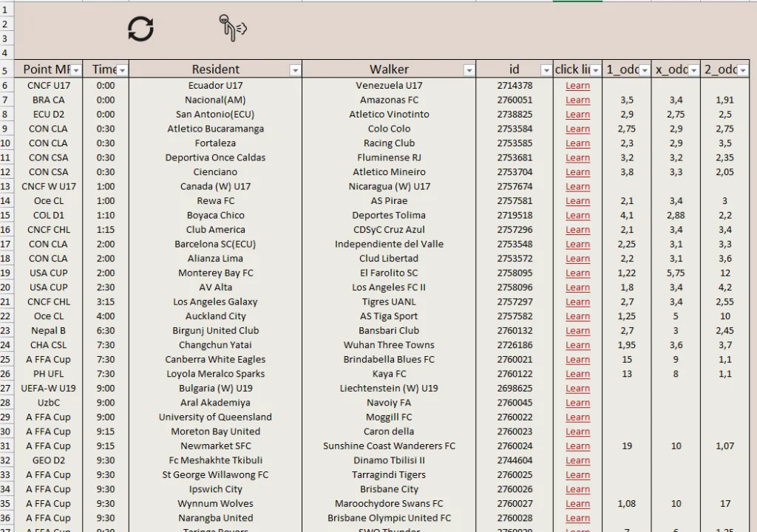Select row header 6
Image resolution: width=757 pixels, height=532 pixels.
point(6,86)
